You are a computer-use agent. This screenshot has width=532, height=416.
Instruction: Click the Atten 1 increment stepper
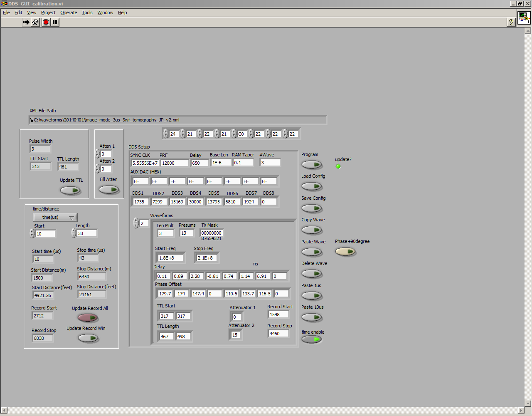pyautogui.click(x=97, y=152)
